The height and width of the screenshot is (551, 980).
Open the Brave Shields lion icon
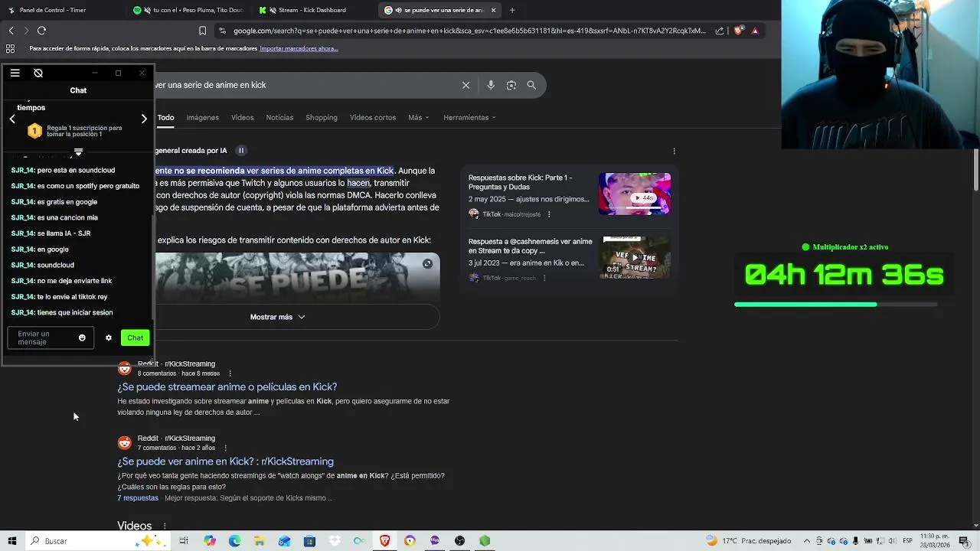[x=738, y=31]
